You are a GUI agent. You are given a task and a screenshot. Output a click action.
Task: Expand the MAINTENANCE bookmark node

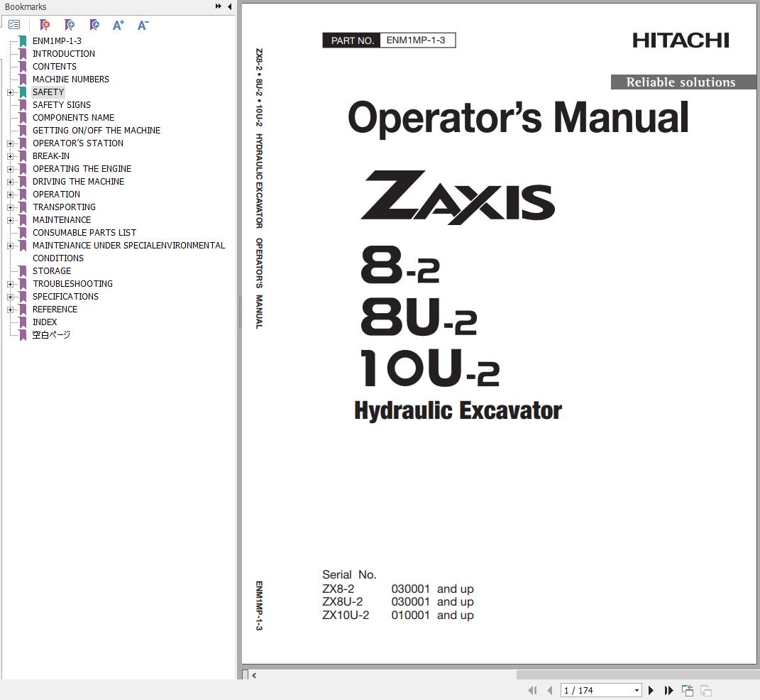[x=10, y=220]
